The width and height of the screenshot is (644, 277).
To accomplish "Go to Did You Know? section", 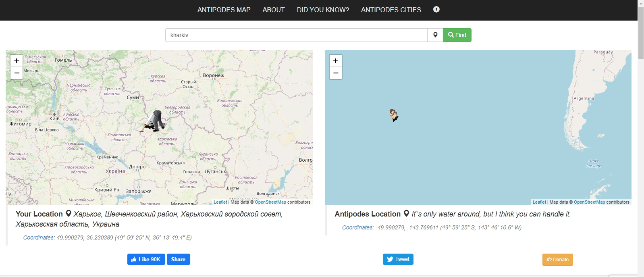I will pyautogui.click(x=323, y=10).
